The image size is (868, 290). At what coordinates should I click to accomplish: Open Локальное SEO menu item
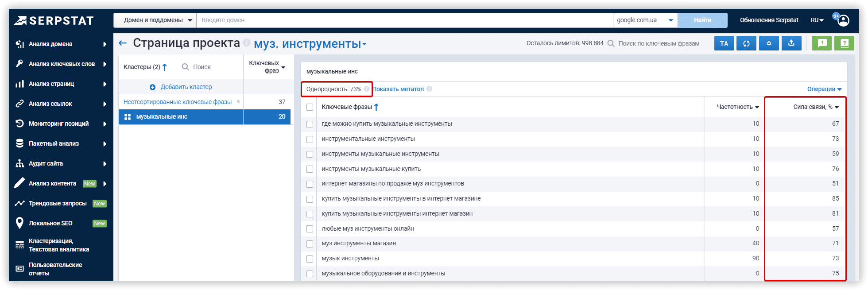50,223
